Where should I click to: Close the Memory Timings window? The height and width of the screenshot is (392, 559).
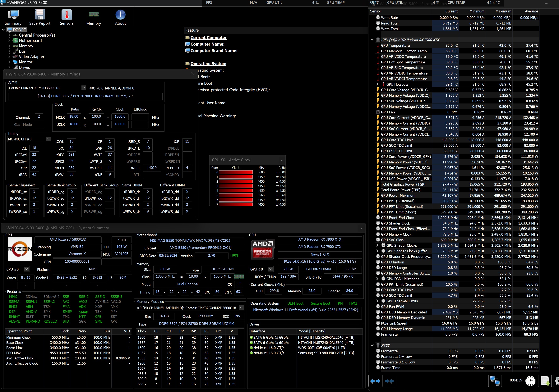tap(193, 74)
